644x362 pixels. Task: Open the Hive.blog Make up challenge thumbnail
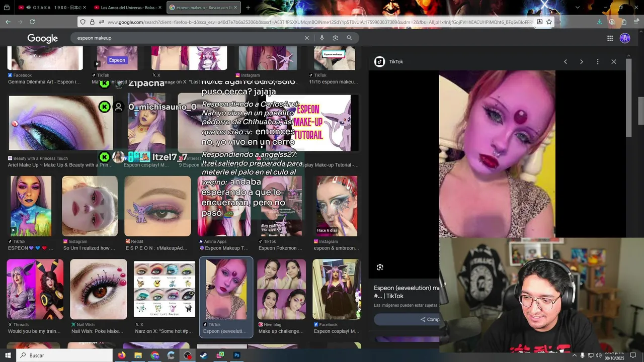(x=282, y=289)
